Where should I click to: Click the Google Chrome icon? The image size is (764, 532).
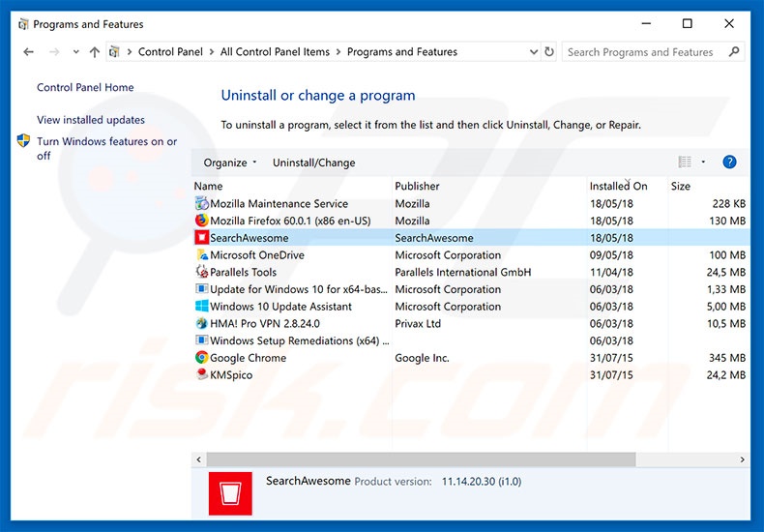(x=202, y=357)
